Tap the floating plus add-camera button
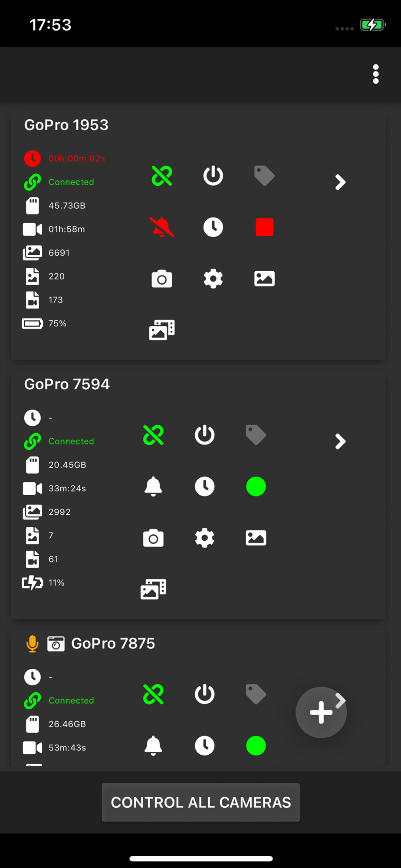 321,712
